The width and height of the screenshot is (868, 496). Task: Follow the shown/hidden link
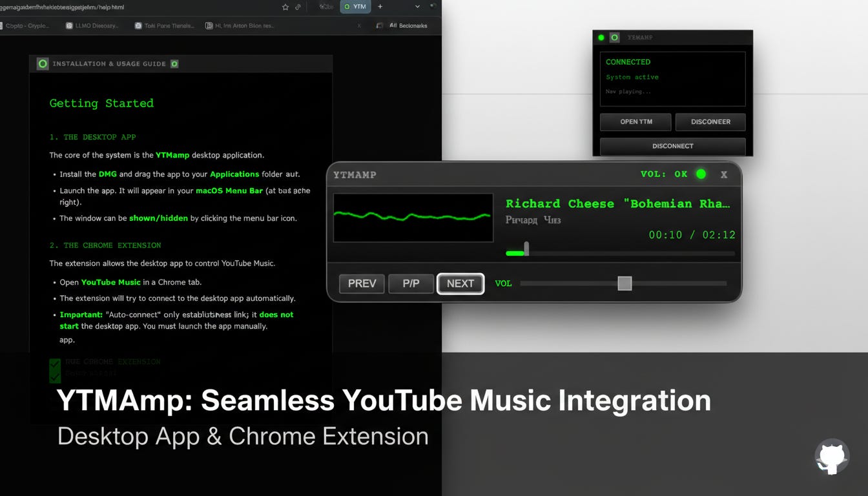158,218
